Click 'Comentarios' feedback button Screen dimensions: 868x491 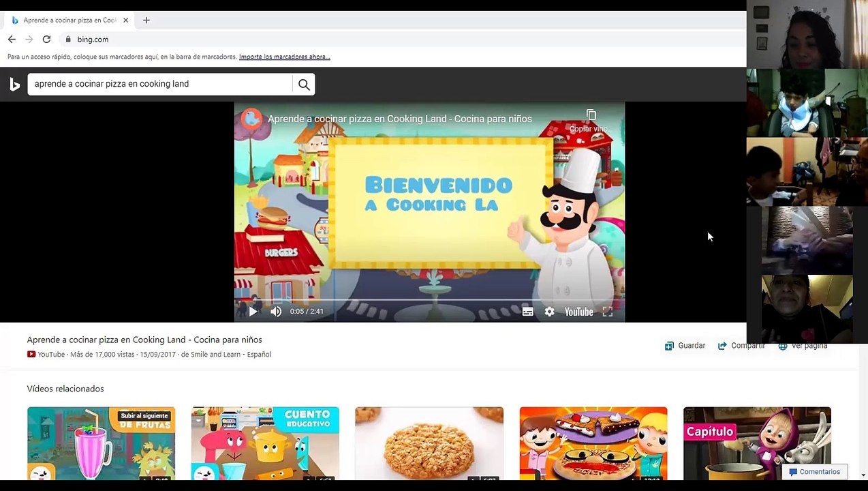(814, 472)
